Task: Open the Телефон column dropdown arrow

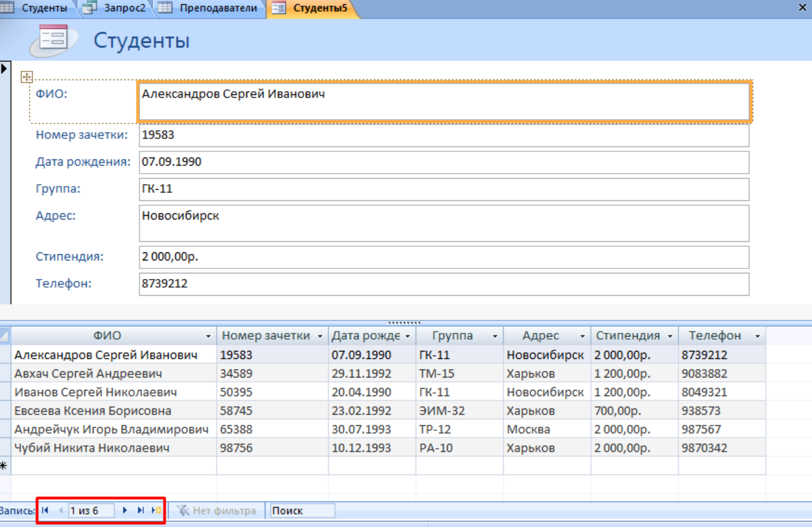Action: 757,336
